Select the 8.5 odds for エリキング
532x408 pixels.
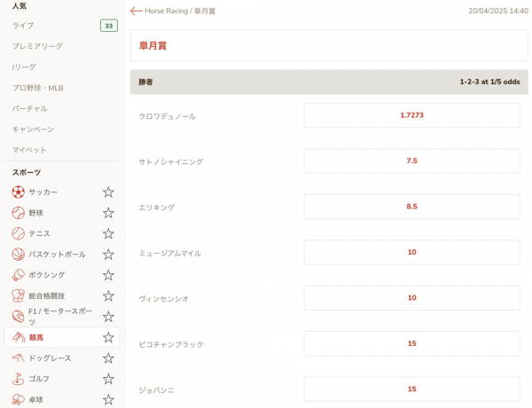click(412, 207)
